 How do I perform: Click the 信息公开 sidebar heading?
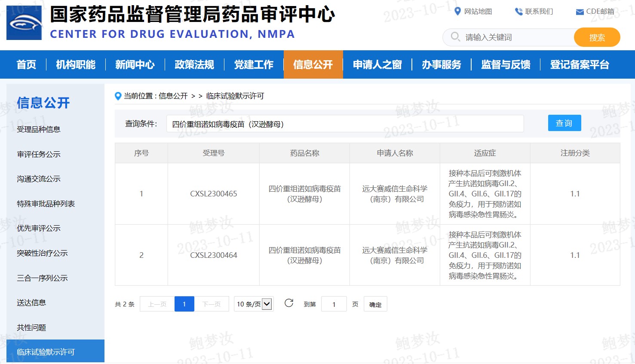click(43, 103)
